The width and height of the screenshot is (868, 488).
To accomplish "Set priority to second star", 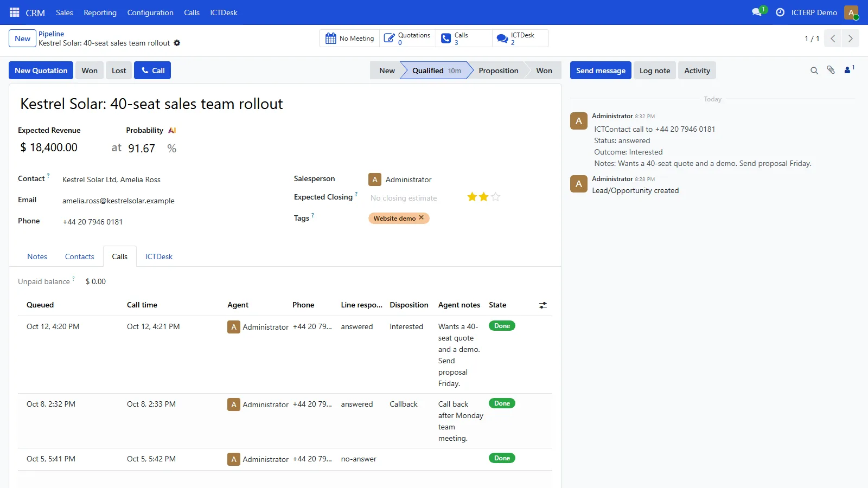I will tap(484, 197).
